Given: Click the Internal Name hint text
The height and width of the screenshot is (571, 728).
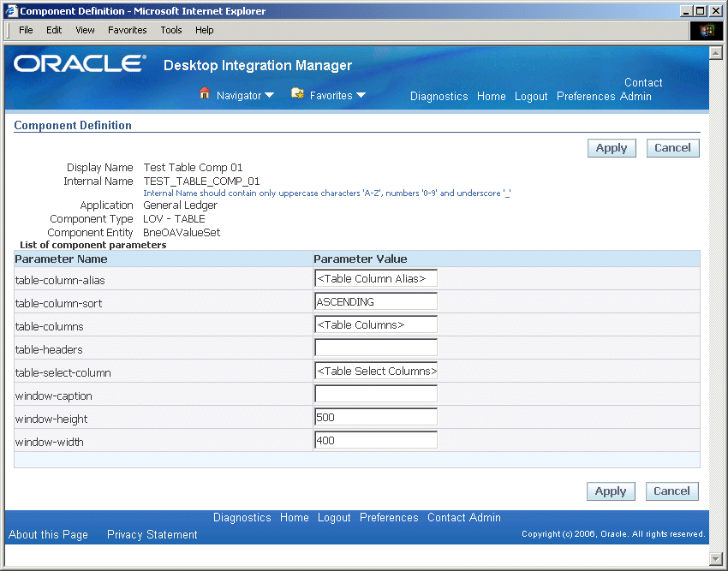Looking at the screenshot, I should pyautogui.click(x=327, y=193).
